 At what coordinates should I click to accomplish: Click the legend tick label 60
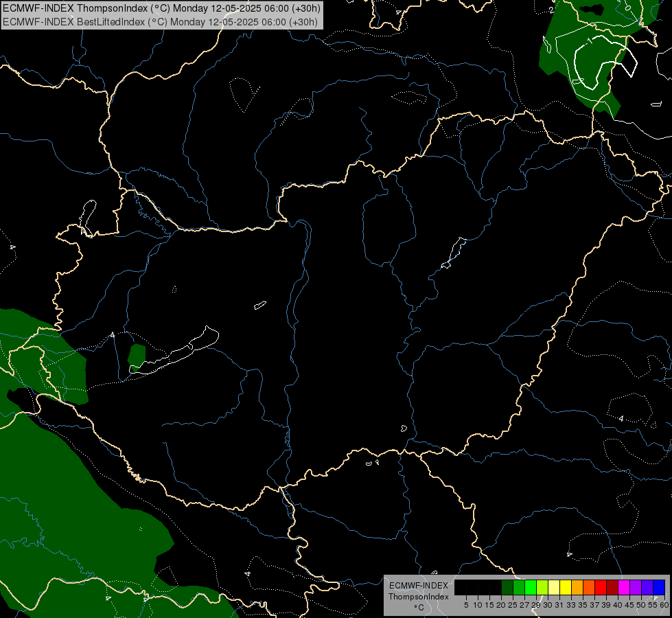(x=664, y=605)
